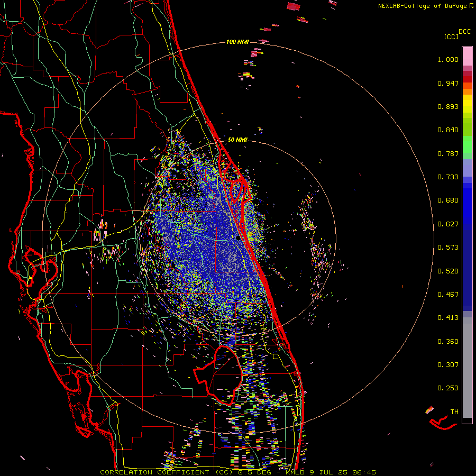476x476 pixels.
Task: Click the 0.840 scale value
Action: click(448, 130)
